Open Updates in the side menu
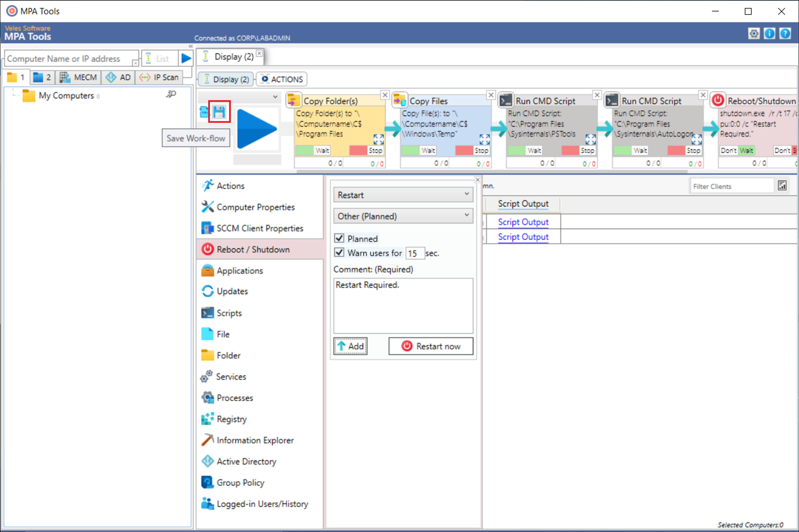Viewport: 799px width, 532px height. coord(259,291)
